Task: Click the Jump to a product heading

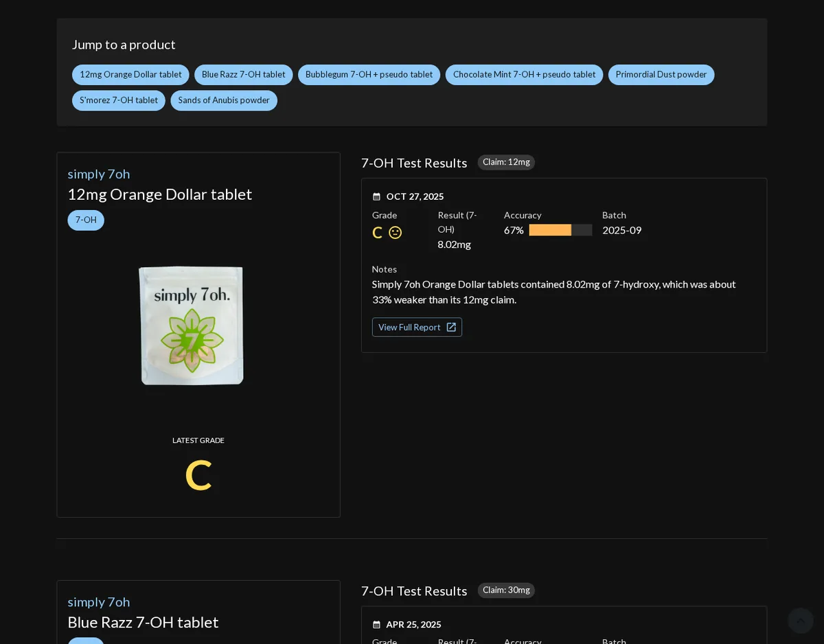Action: 124,45
